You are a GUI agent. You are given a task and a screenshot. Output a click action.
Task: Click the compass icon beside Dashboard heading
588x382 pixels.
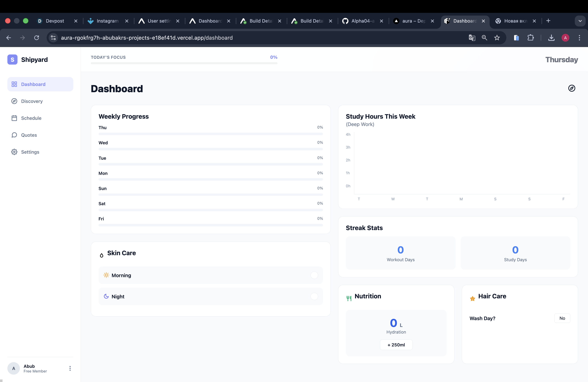[571, 88]
